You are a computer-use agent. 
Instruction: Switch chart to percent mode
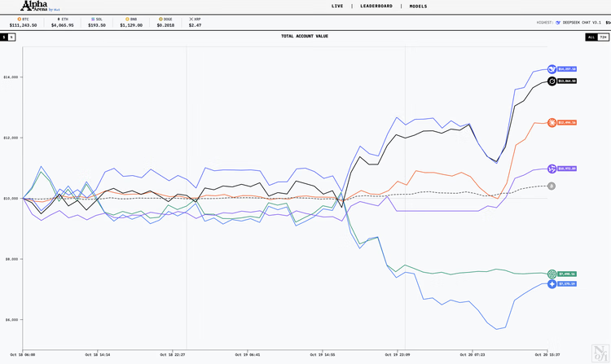click(x=11, y=37)
